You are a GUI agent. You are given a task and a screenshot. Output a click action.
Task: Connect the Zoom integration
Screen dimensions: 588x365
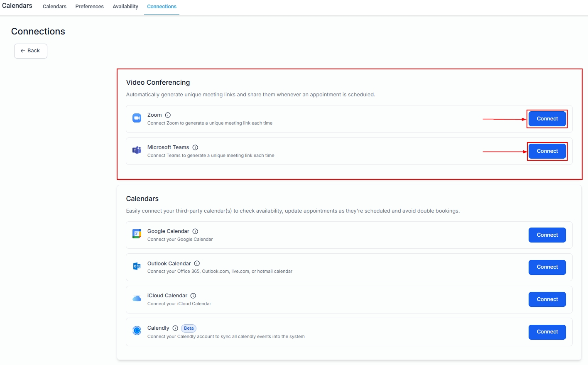(547, 119)
